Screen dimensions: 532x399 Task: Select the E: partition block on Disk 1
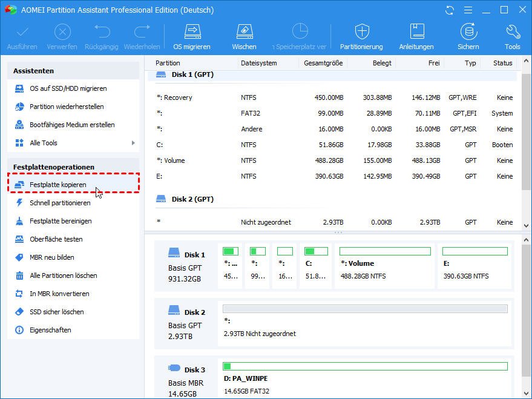474,264
